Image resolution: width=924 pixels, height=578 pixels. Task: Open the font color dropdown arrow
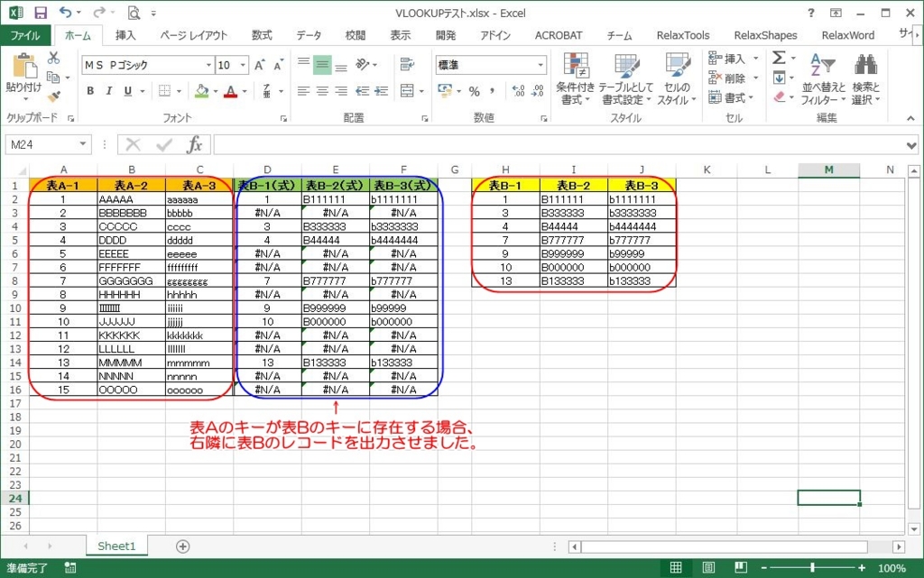point(245,91)
